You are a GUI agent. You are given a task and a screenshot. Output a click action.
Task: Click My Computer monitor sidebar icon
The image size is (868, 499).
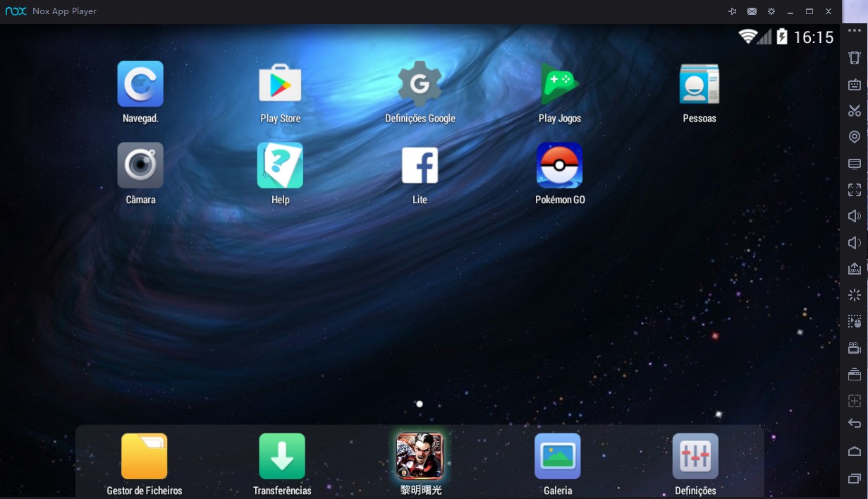pyautogui.click(x=855, y=164)
